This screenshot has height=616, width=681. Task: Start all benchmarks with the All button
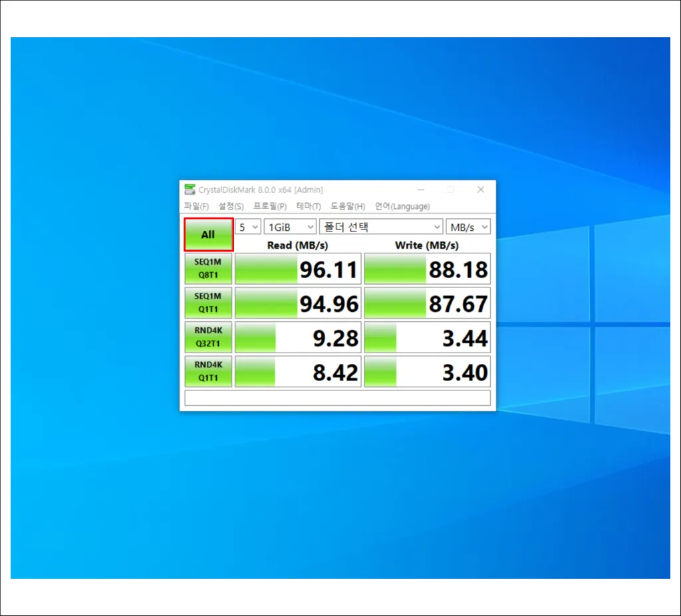click(208, 234)
